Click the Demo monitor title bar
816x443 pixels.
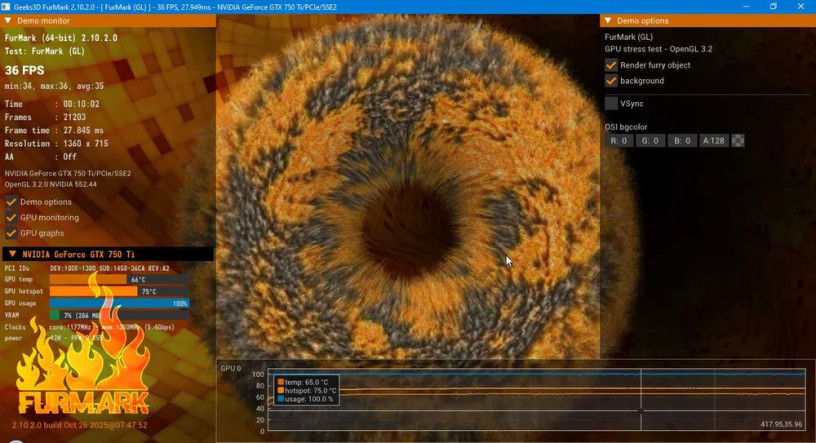(x=110, y=20)
